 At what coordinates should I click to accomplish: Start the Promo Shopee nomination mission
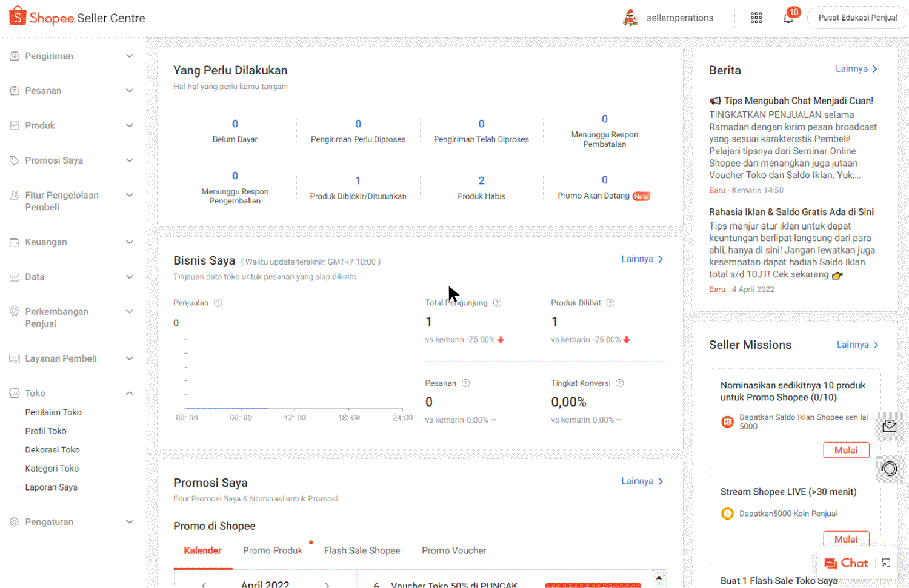tap(846, 450)
